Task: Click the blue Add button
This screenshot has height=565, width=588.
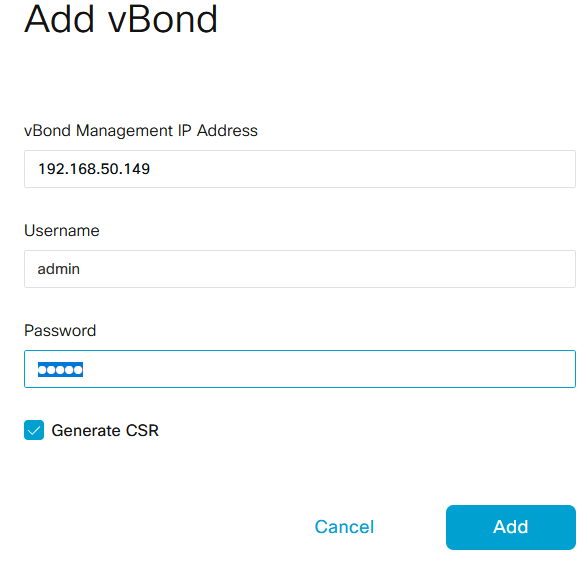Action: tap(511, 528)
